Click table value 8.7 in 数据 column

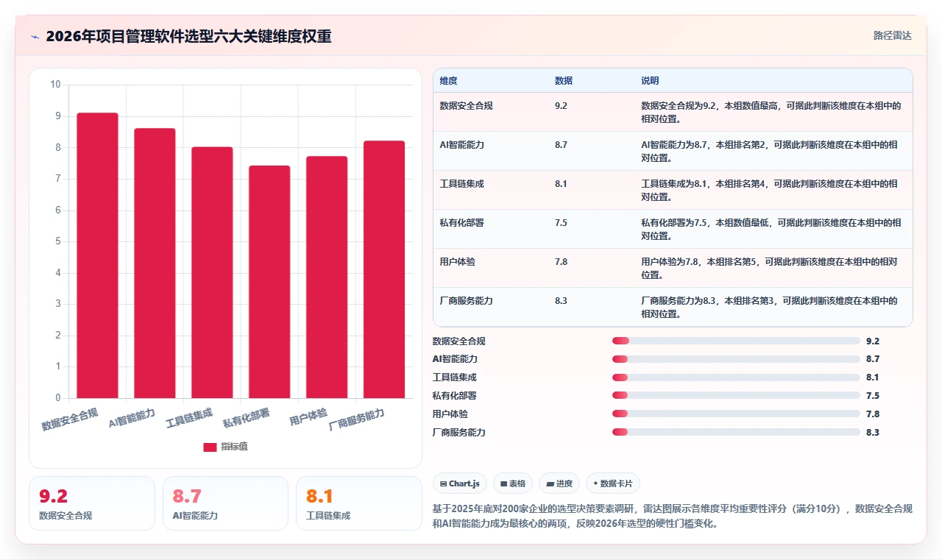click(x=561, y=145)
